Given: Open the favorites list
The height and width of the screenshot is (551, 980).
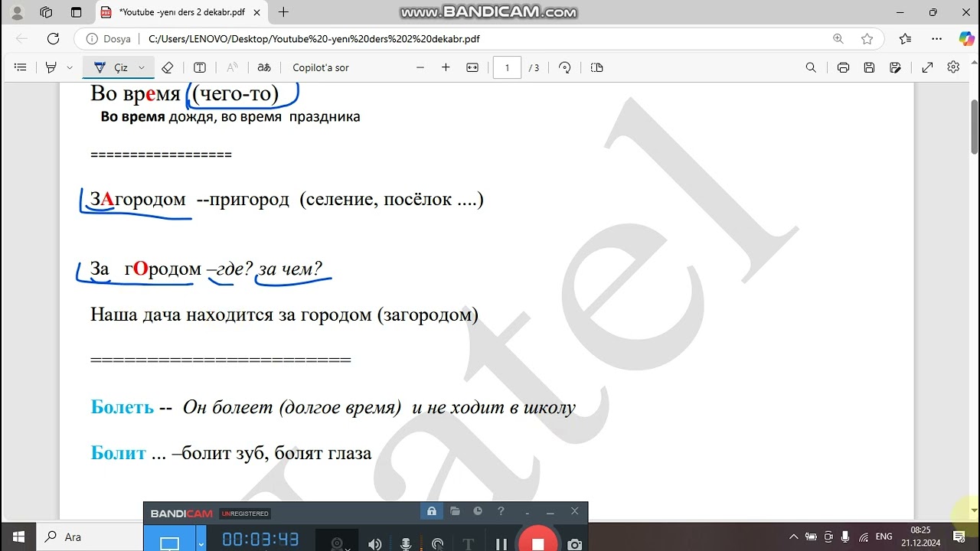Looking at the screenshot, I should (906, 39).
